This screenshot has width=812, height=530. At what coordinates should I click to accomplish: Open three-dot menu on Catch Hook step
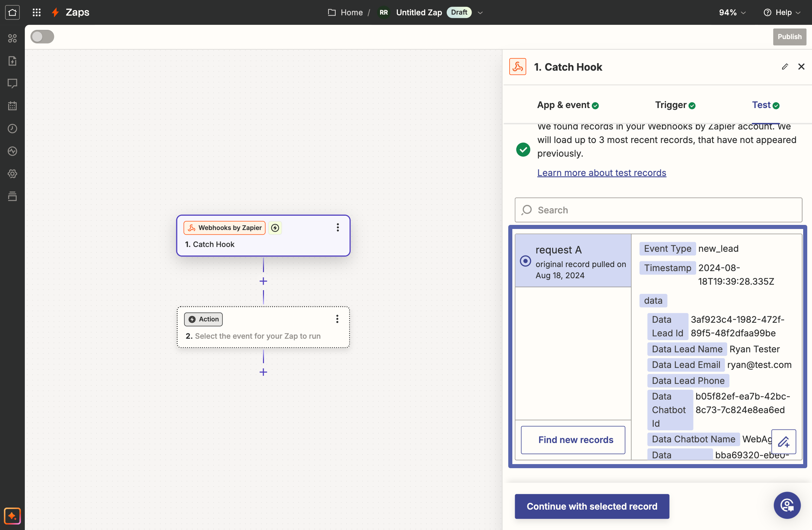coord(337,228)
